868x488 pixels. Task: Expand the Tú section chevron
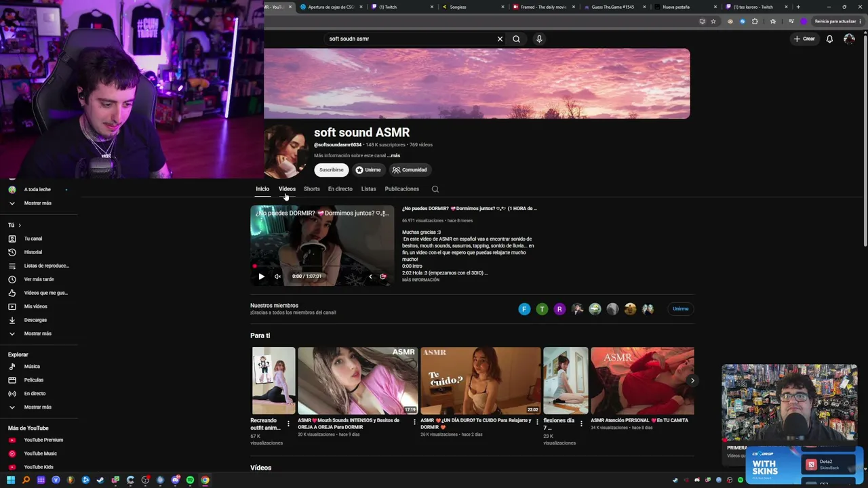[x=20, y=225]
